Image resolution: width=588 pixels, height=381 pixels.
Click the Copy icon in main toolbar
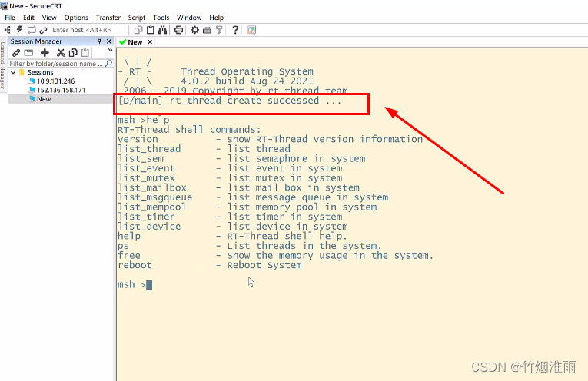138,30
